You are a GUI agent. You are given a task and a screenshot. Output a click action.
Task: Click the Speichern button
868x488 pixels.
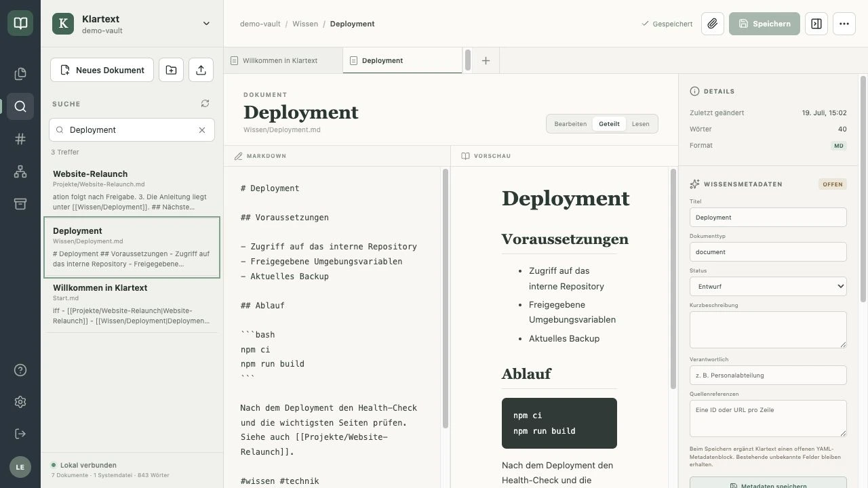click(764, 24)
